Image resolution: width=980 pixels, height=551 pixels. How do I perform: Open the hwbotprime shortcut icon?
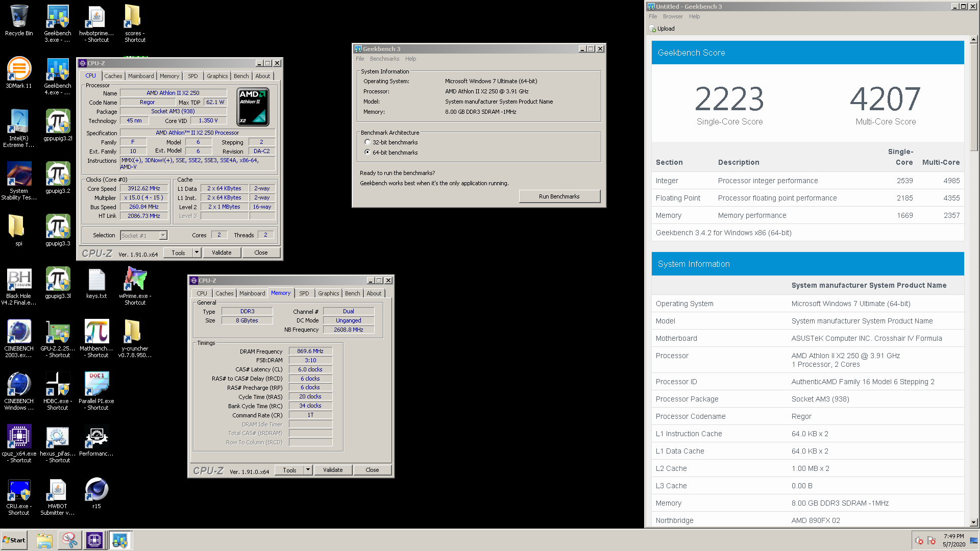tap(96, 23)
